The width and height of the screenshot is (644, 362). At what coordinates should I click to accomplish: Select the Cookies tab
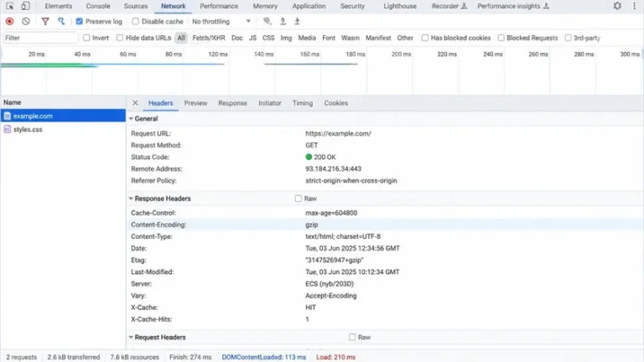point(336,103)
